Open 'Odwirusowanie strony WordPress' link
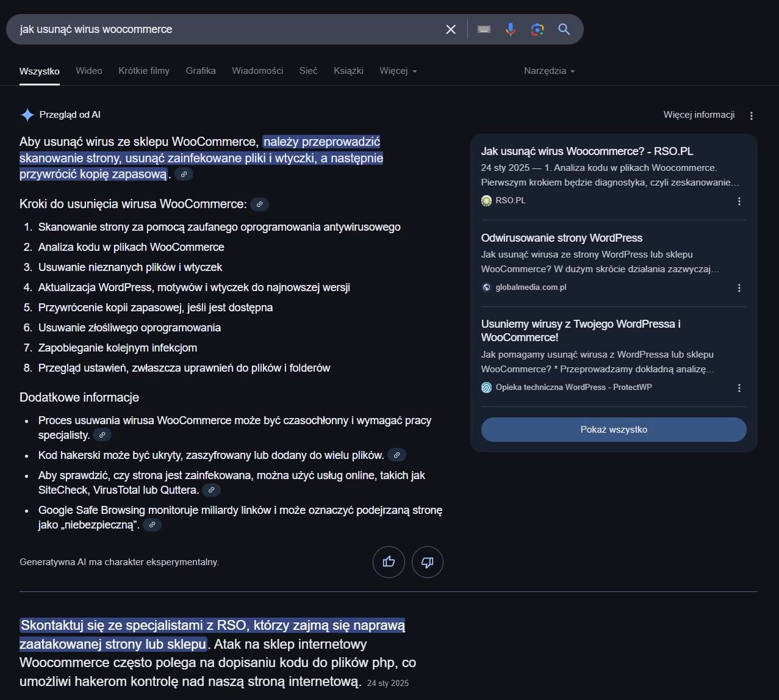This screenshot has width=779, height=700. click(562, 238)
